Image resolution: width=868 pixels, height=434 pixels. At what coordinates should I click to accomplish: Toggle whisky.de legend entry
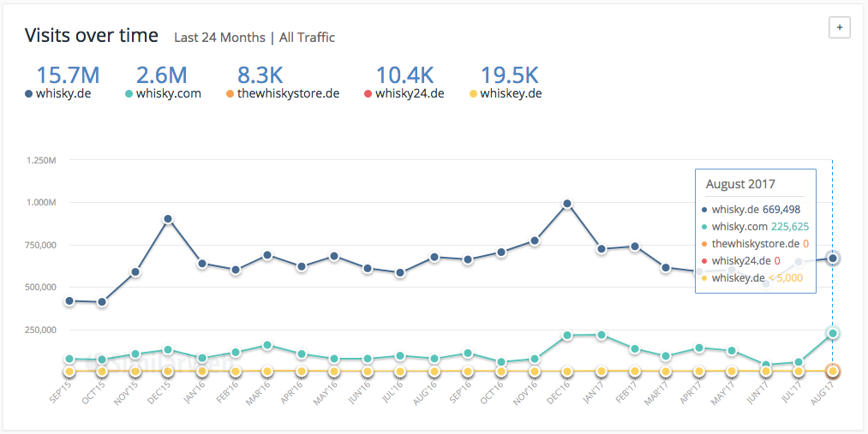click(57, 93)
